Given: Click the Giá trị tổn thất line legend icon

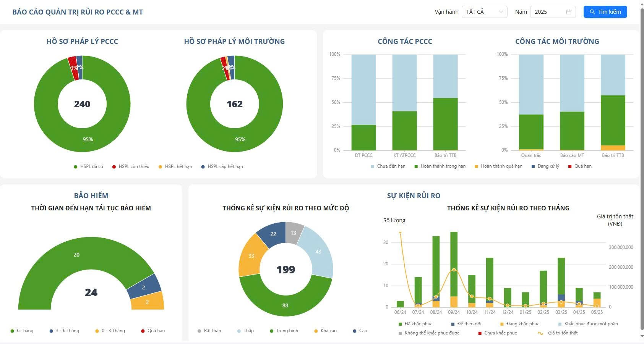Looking at the screenshot, I should coord(540,333).
